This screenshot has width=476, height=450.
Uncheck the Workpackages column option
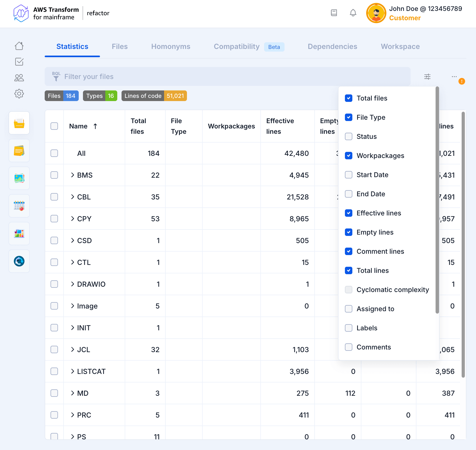(348, 156)
